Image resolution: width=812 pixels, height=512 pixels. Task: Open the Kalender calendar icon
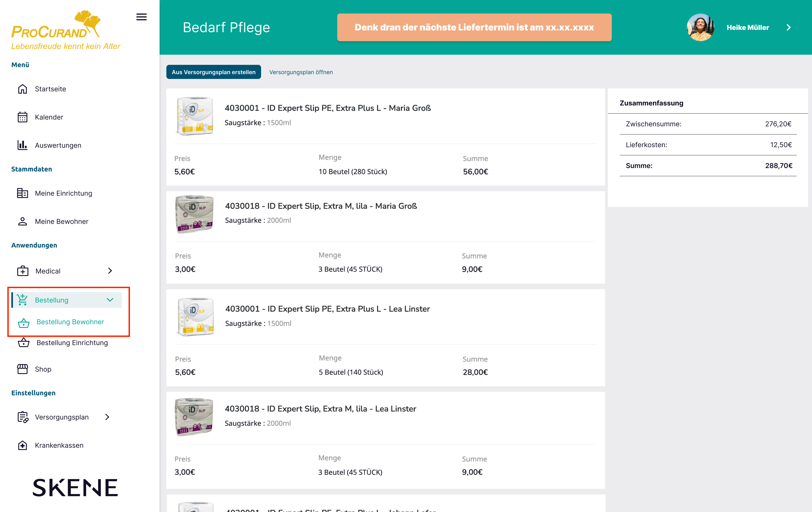23,117
